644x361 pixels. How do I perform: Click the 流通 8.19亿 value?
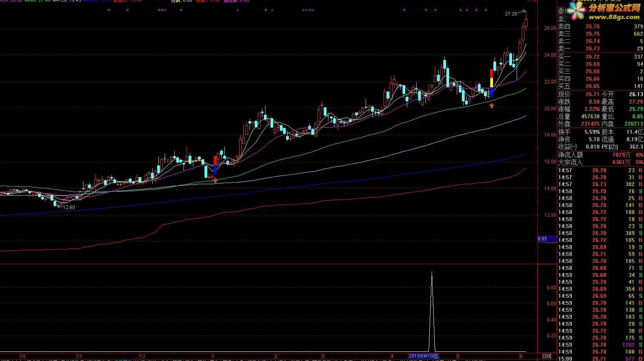point(635,139)
